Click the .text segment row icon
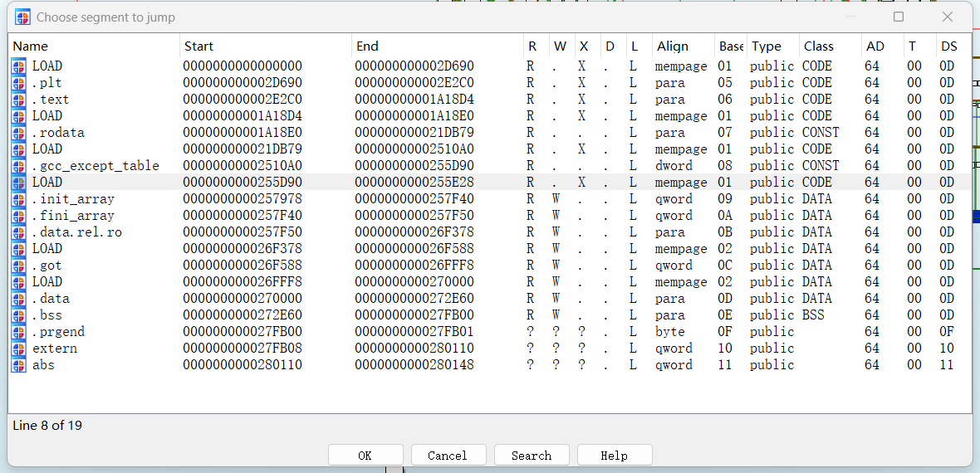Viewport: 980px width, 473px height. pos(19,100)
